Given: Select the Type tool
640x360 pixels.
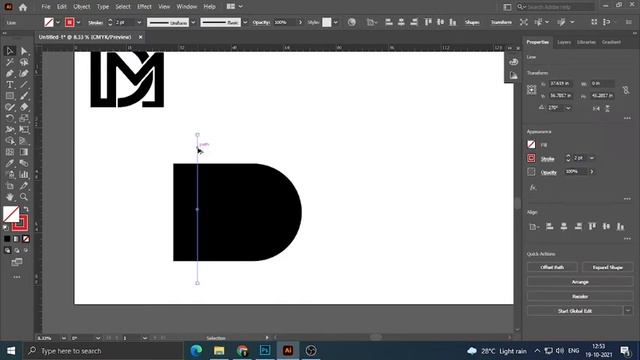Looking at the screenshot, I should [10, 85].
